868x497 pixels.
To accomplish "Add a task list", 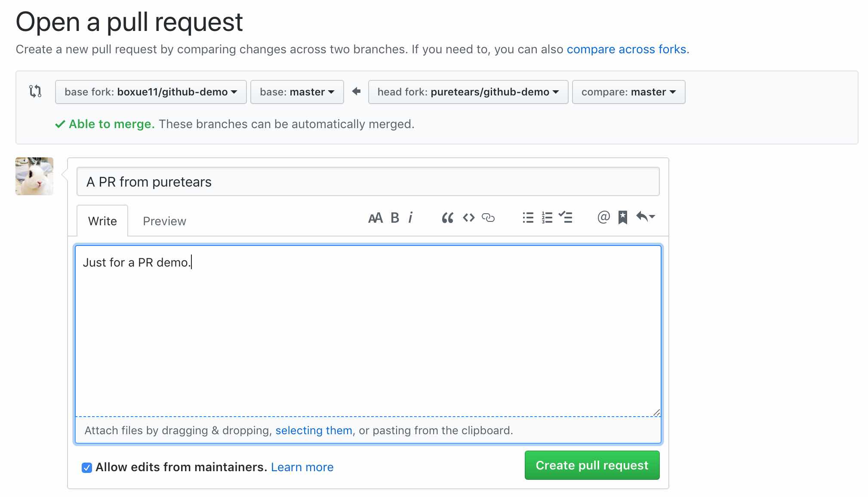I will tap(565, 217).
